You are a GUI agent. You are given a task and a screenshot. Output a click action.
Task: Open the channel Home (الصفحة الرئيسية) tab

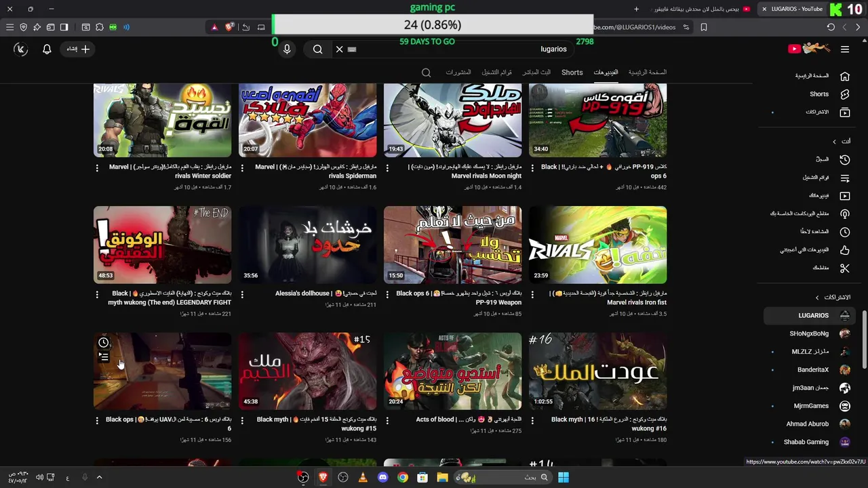648,73
